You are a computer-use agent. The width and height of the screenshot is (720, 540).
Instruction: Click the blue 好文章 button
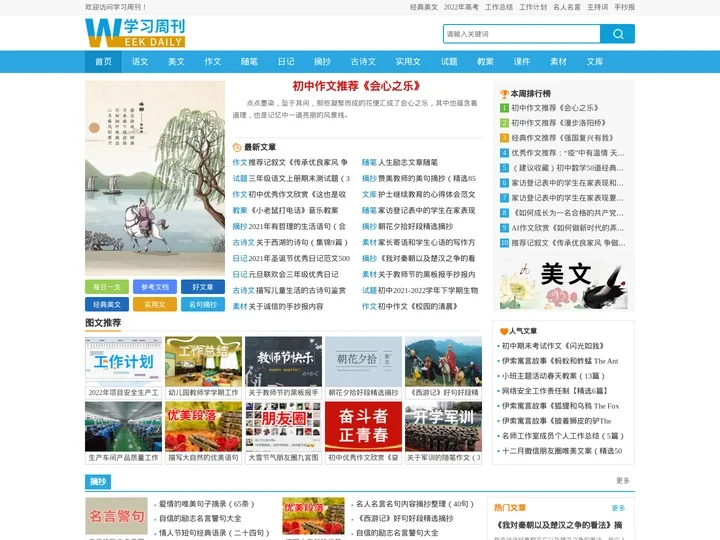202,287
